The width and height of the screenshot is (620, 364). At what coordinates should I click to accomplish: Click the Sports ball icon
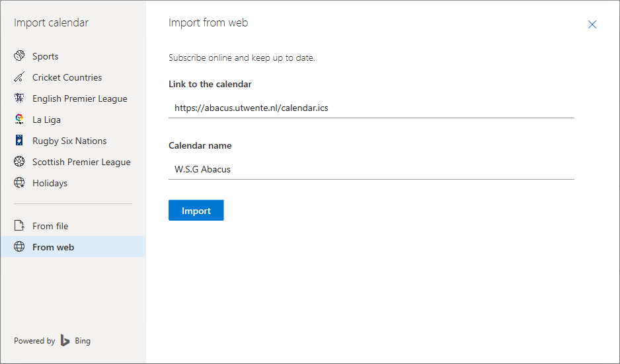[x=19, y=55]
